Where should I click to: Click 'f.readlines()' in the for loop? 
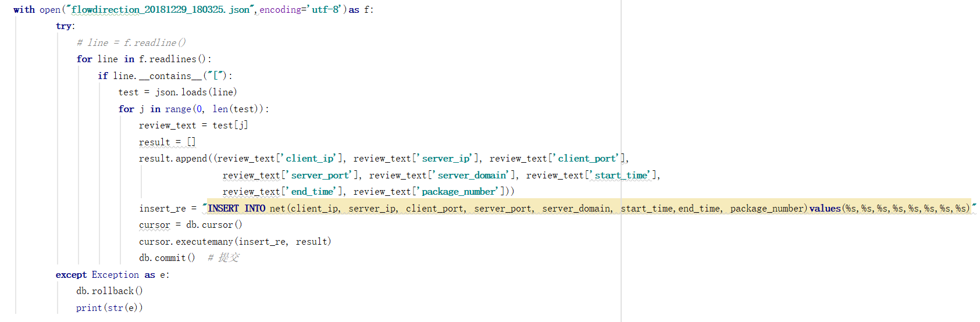173,59
